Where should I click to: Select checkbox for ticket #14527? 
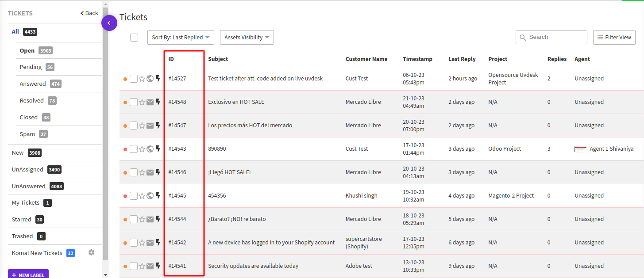point(134,79)
